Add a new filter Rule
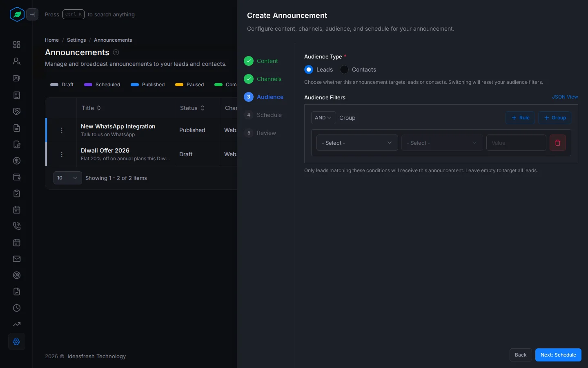Screen dimensions: 588x368 (520, 118)
